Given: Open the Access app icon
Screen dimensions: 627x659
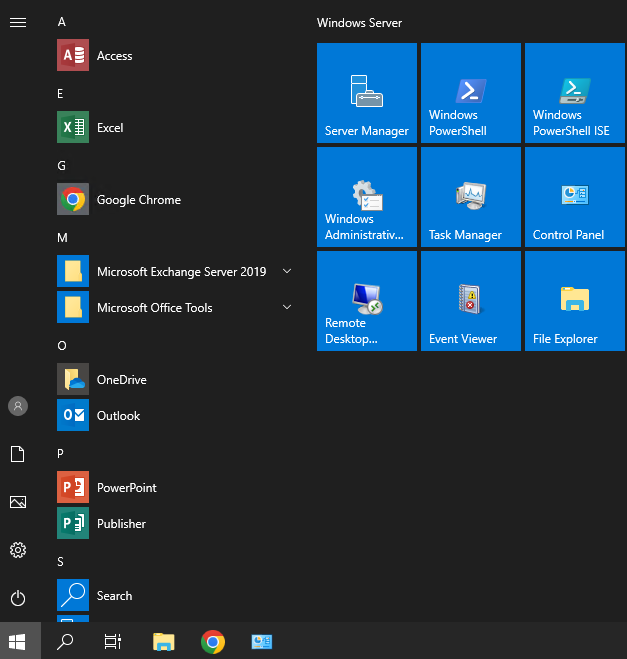Looking at the screenshot, I should point(73,55).
